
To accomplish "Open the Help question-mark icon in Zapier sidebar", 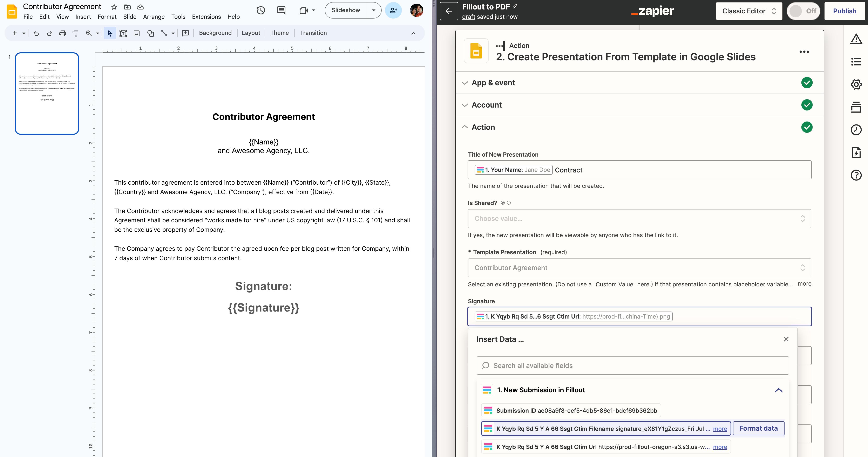I will (856, 175).
